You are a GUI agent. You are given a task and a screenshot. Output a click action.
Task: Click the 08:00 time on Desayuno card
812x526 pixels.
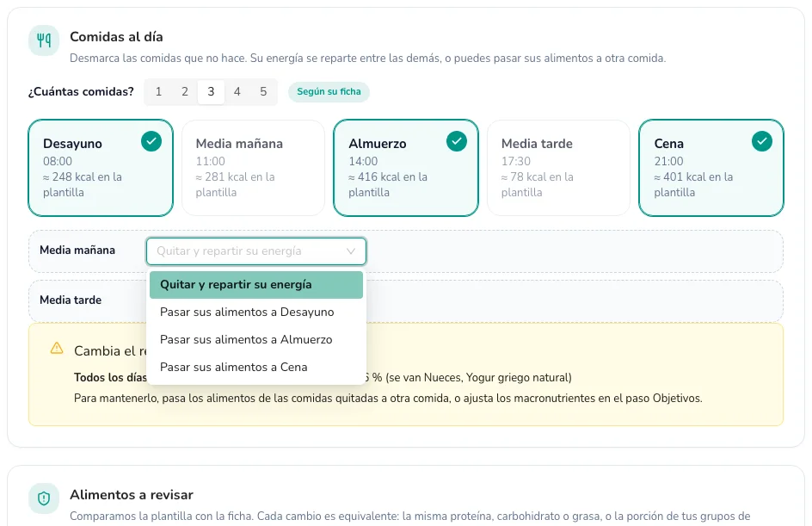(58, 161)
